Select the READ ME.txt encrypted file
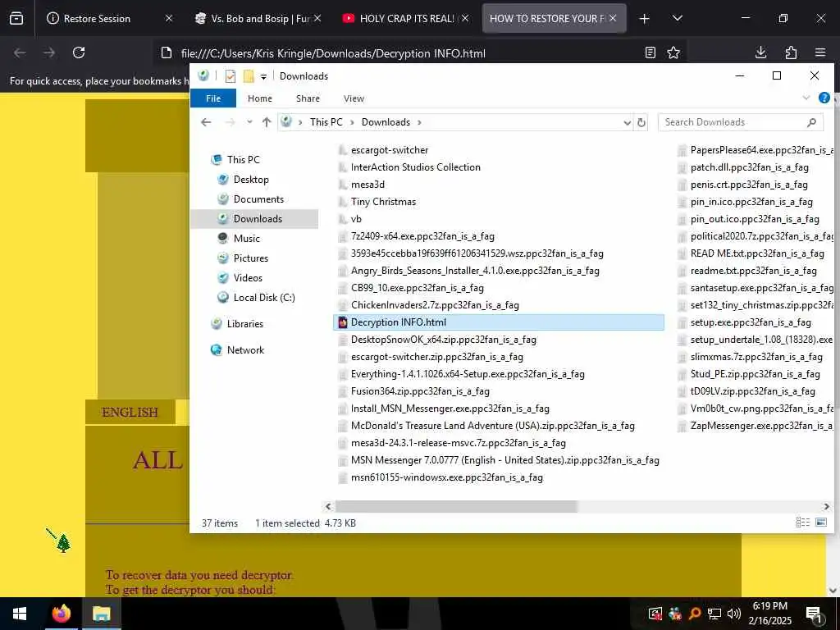 coord(757,253)
